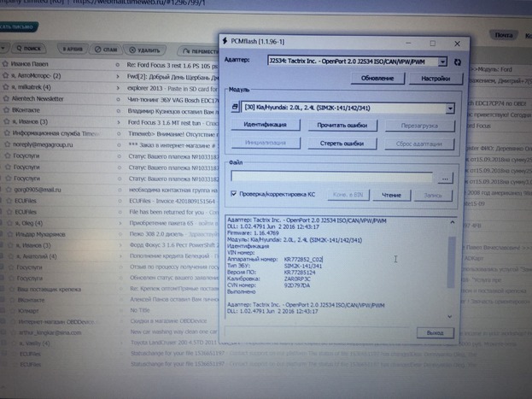Click the file browse "..." button
This screenshot has height=399, width=532.
click(445, 178)
